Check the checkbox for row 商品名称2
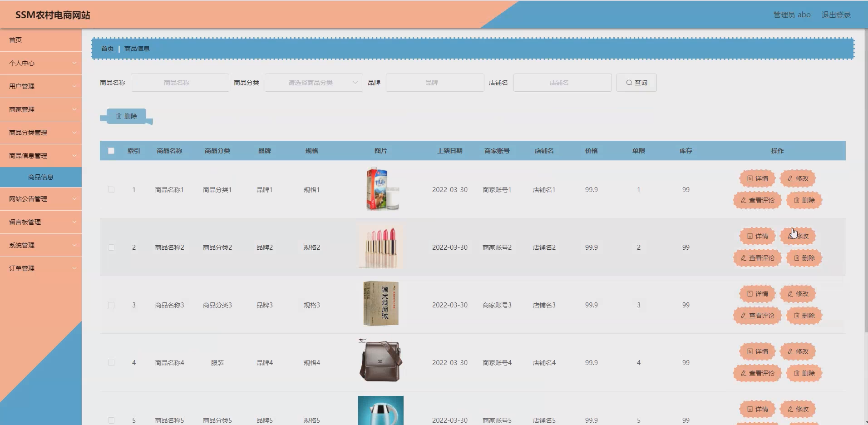Screen dimensions: 868x425 pos(111,247)
